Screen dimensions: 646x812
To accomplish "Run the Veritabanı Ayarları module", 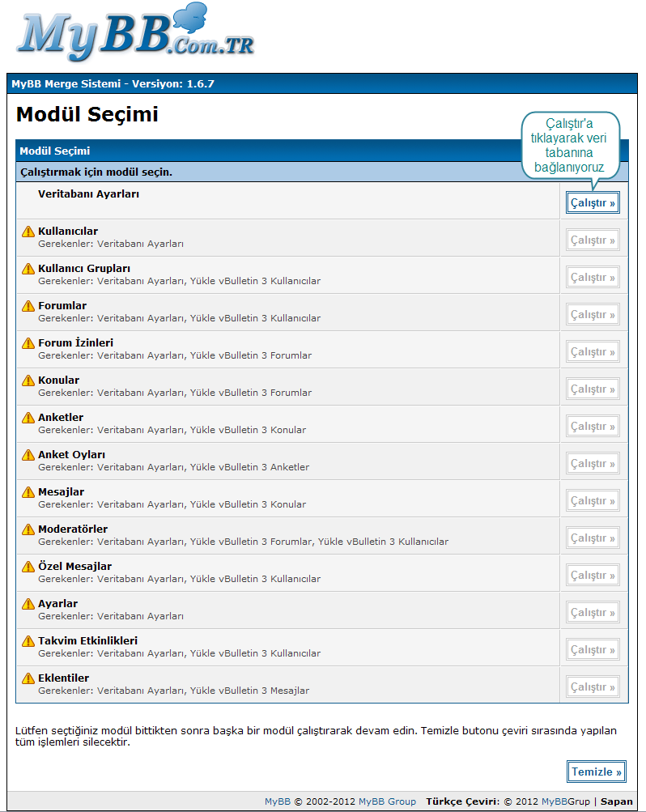I will tap(593, 203).
